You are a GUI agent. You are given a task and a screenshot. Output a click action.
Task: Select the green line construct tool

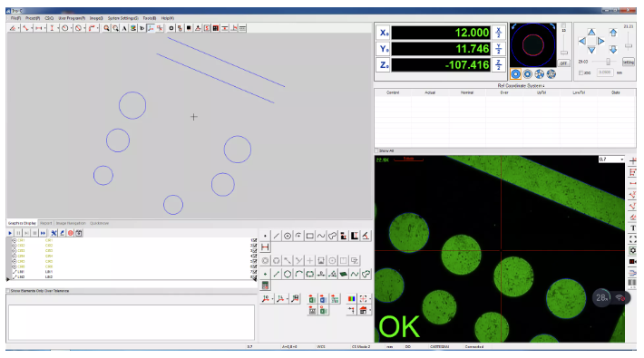[277, 274]
